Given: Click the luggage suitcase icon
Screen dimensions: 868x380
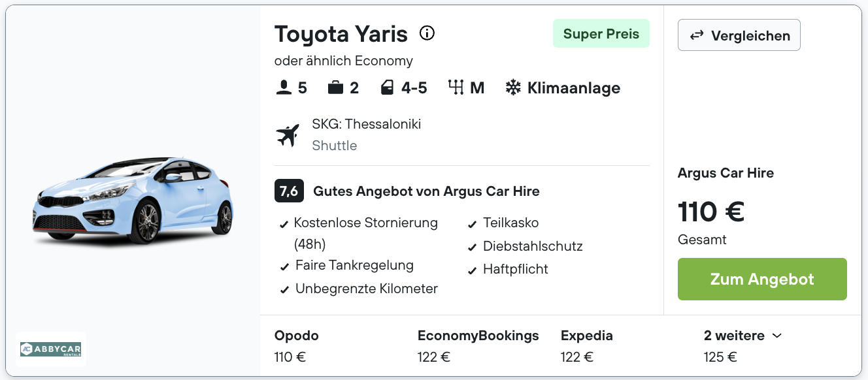Looking at the screenshot, I should (x=335, y=87).
